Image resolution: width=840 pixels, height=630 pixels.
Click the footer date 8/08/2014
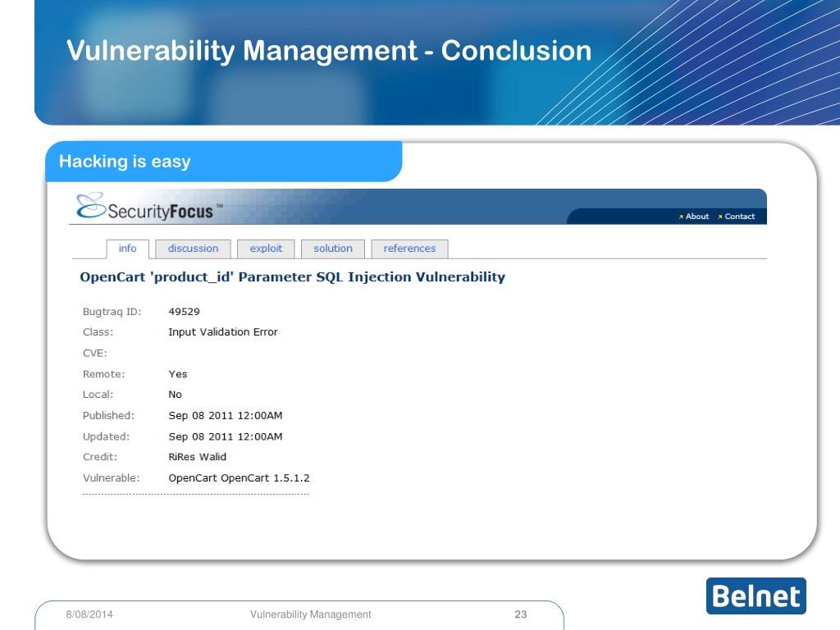(x=89, y=614)
